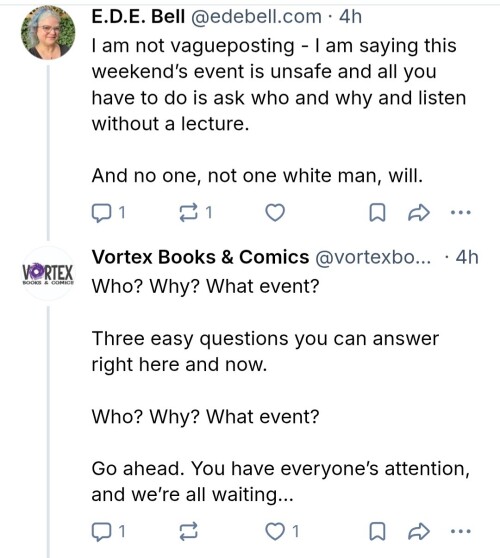
Task: Share E.D.E. Bell's post
Action: click(x=419, y=213)
